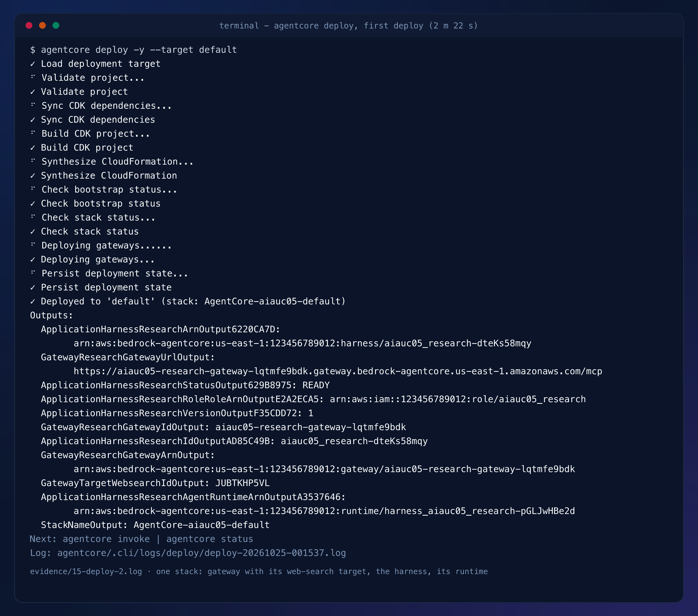
Task: Click the checkmark beside 'Synthesize CloudFormation'
Action: 33,176
